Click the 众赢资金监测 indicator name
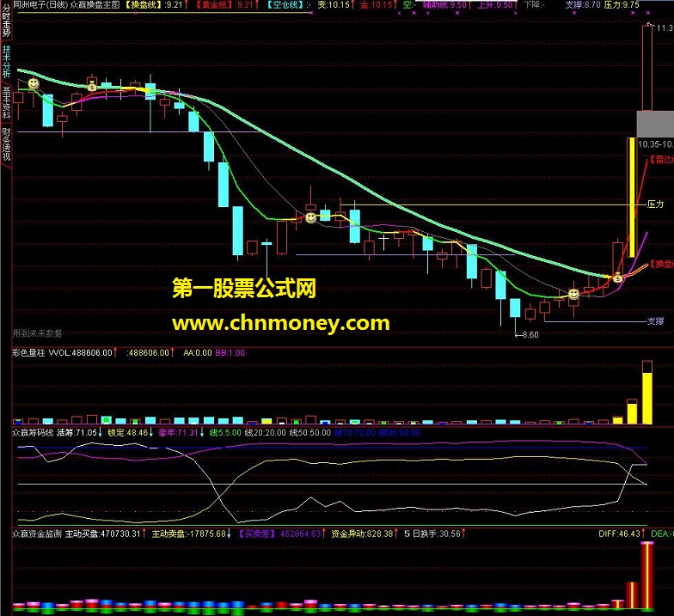Screen dimensions: 674x616 click(37, 534)
